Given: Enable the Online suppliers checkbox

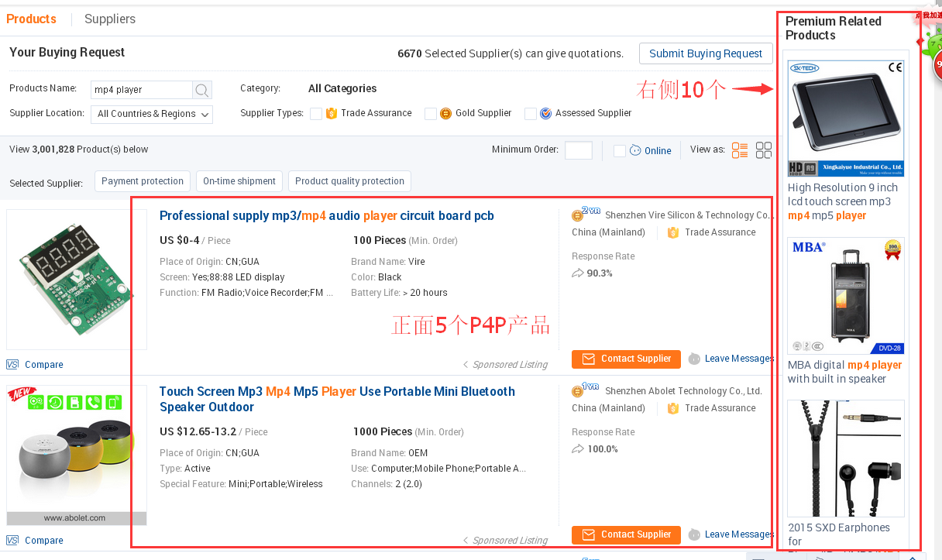Looking at the screenshot, I should 620,151.
